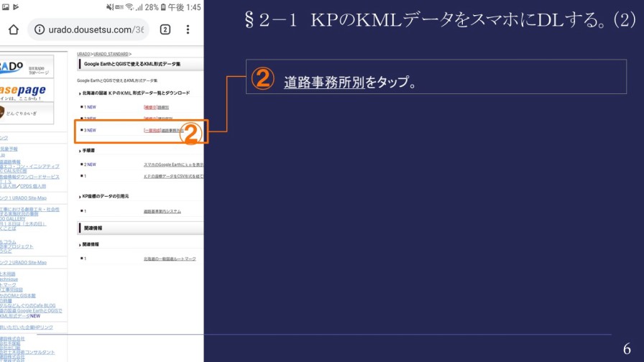Open the tab switcher showing 2 tabs
Screen dimensions: 644x362
tap(165, 29)
